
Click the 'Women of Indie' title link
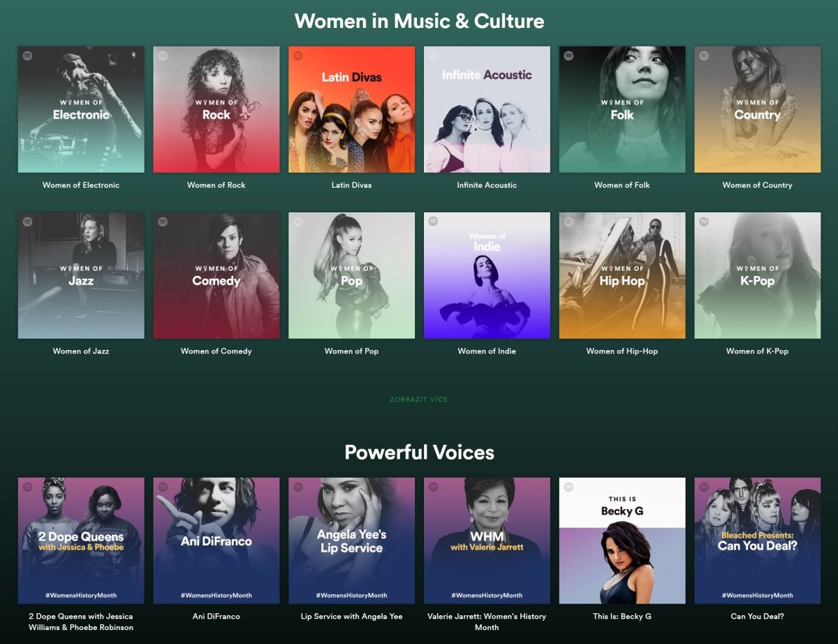tap(487, 351)
